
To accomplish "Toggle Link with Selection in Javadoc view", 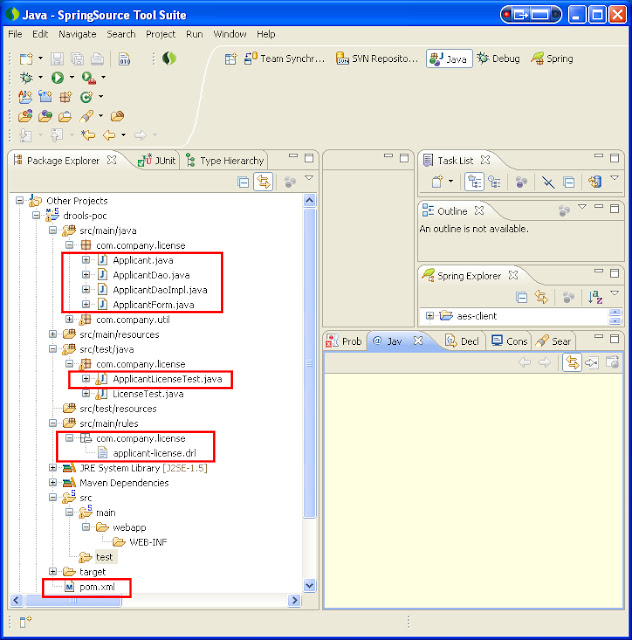I will coord(572,362).
